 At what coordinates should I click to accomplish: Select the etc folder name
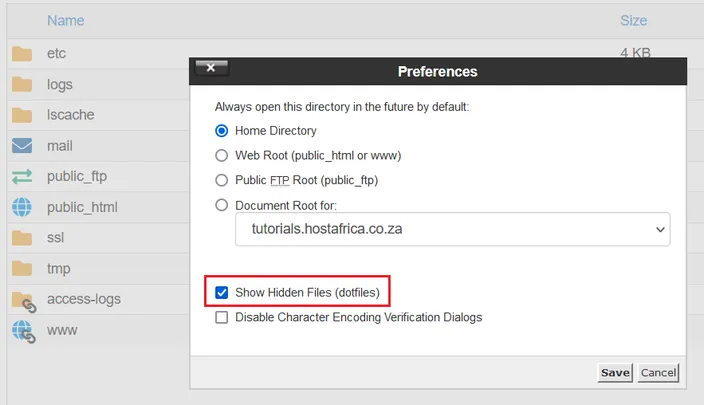[57, 53]
